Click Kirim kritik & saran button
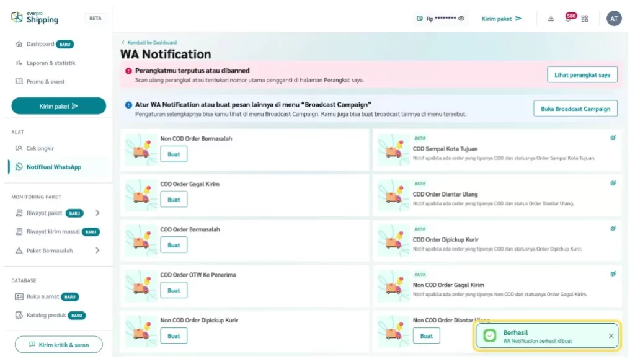Viewport: 635px width, 364px height. tap(59, 345)
